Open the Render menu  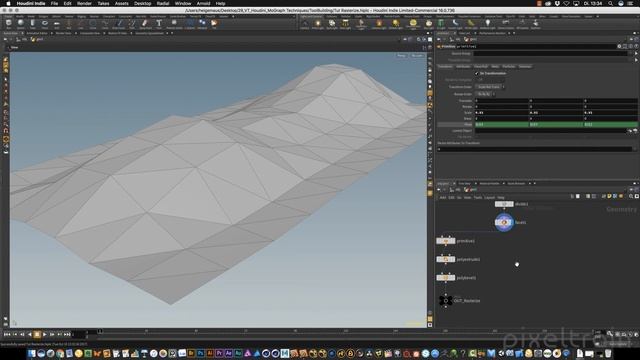point(84,3)
